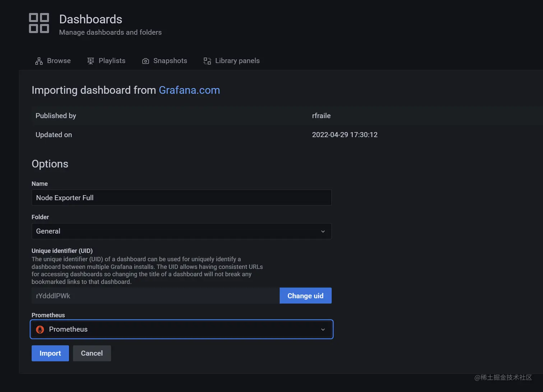543x392 pixels.
Task: Click the Published by label
Action: click(56, 116)
